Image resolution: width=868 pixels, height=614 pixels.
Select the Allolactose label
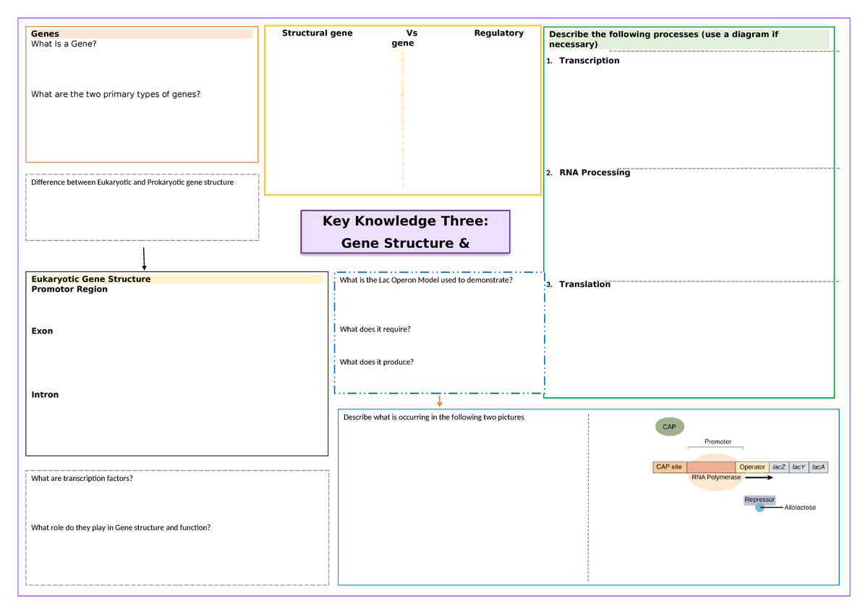(800, 508)
